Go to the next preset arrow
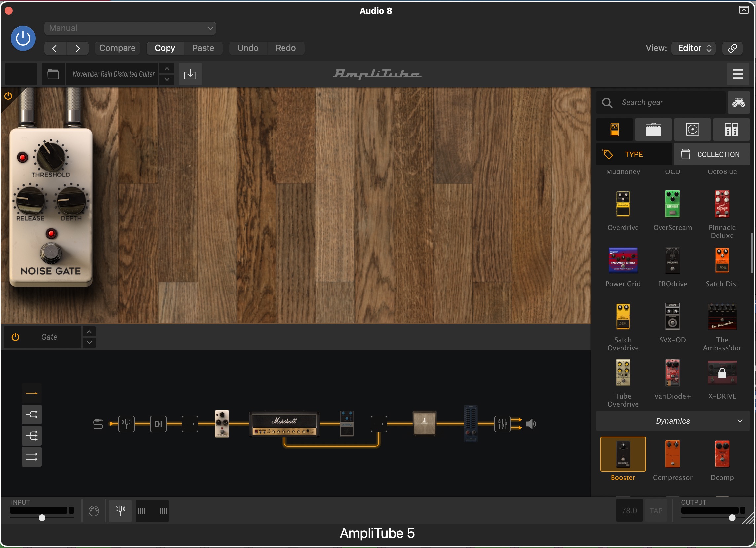The image size is (756, 548). pyautogui.click(x=77, y=48)
